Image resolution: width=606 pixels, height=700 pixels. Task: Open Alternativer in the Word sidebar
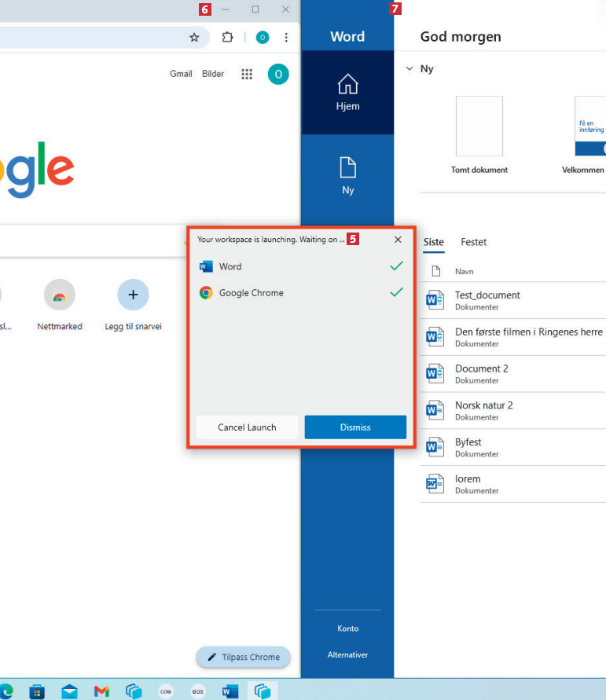[347, 654]
